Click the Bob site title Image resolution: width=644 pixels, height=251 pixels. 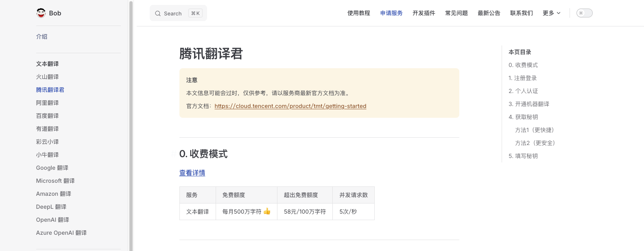click(x=55, y=13)
